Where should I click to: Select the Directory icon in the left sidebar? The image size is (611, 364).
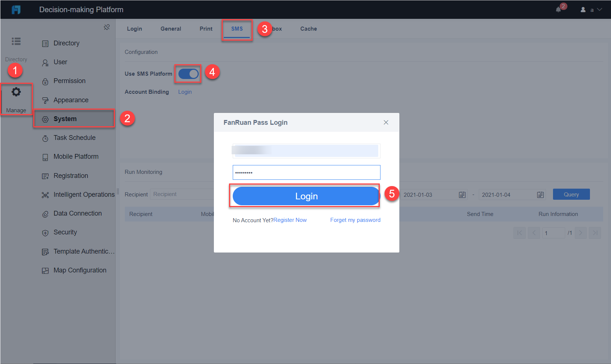(x=16, y=41)
